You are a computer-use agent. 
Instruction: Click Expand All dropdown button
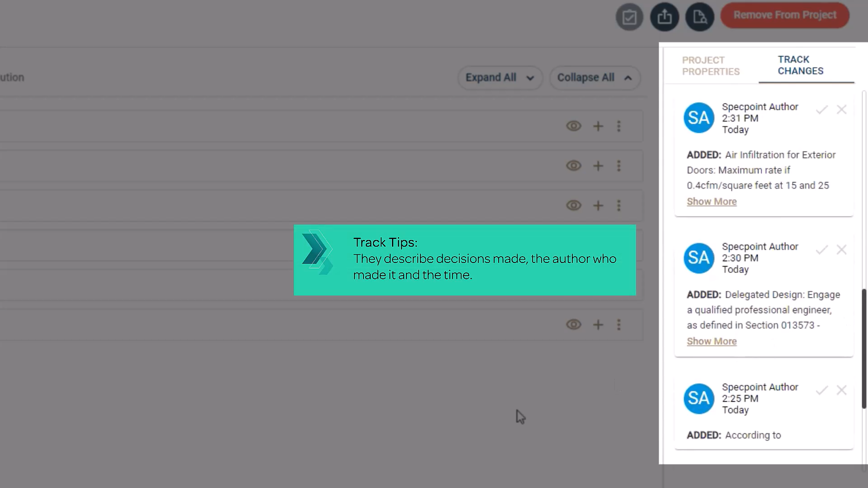(500, 78)
